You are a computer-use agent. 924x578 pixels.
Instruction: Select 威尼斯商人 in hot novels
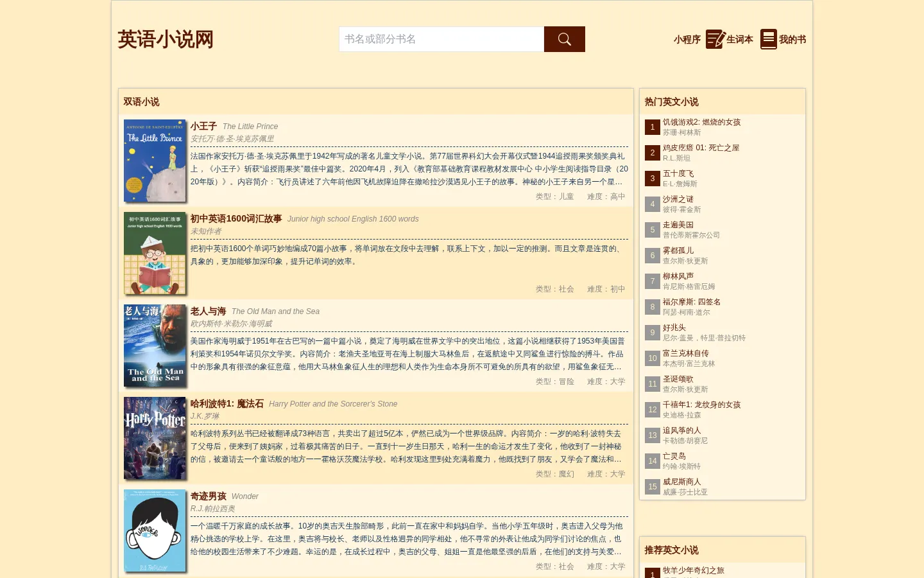tap(682, 482)
